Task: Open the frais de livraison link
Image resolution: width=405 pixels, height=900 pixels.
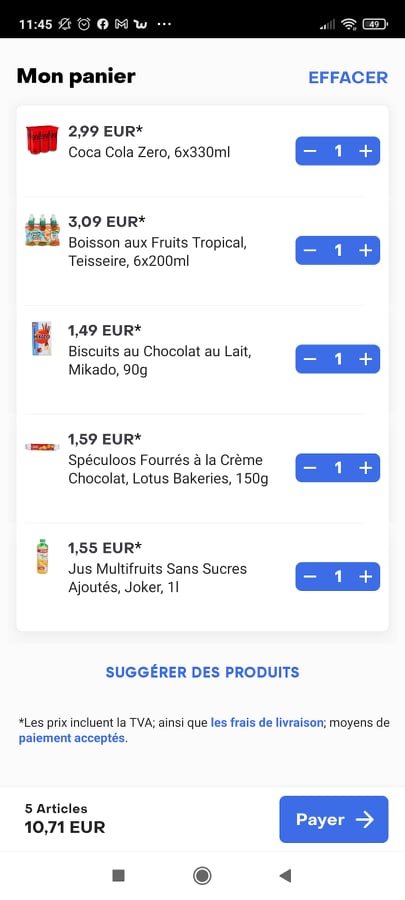Action: 267,723
